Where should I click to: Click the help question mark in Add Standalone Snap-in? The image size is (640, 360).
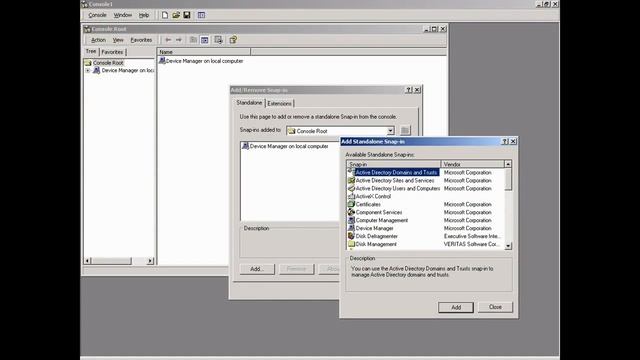point(505,141)
